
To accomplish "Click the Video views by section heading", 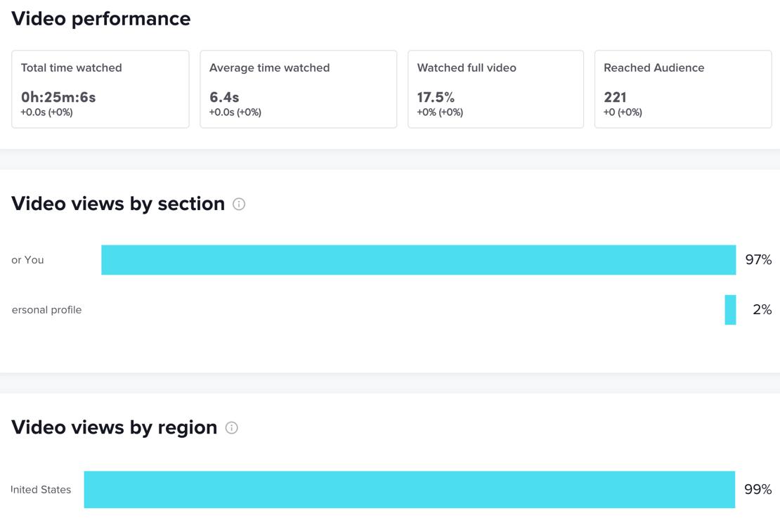I will click(118, 204).
